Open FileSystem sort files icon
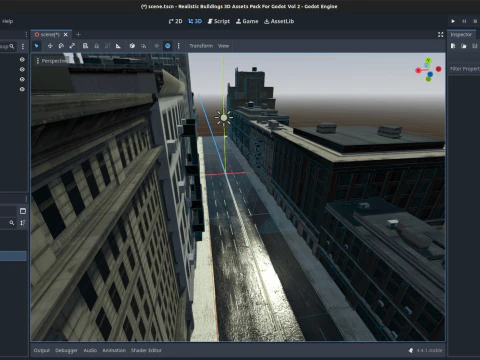This screenshot has height=360, width=480. click(23, 223)
